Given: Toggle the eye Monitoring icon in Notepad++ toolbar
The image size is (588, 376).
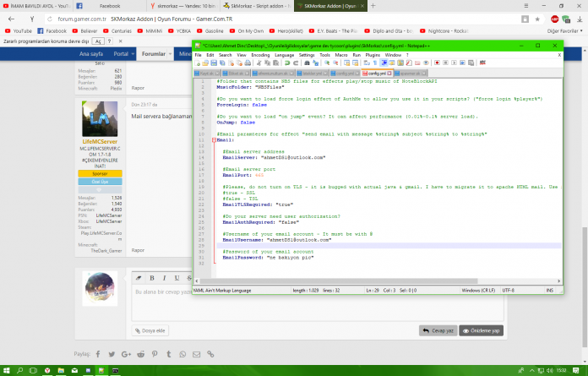Looking at the screenshot, I should 426,63.
